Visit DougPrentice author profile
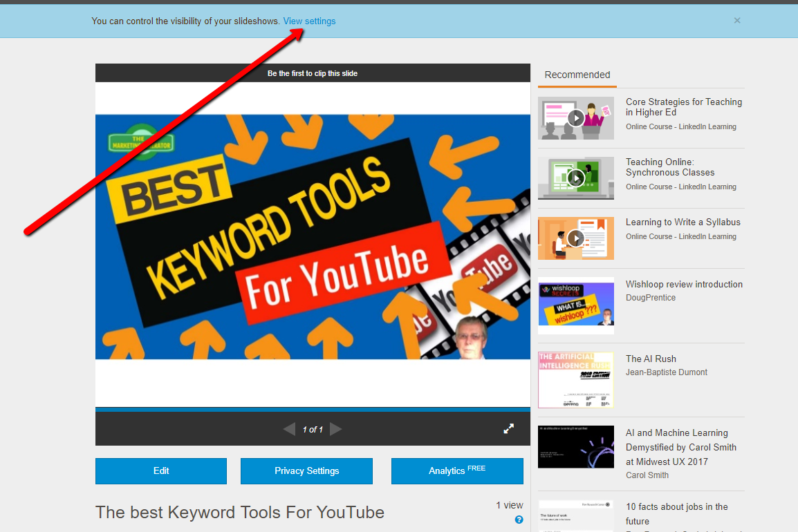798x532 pixels. pos(651,298)
